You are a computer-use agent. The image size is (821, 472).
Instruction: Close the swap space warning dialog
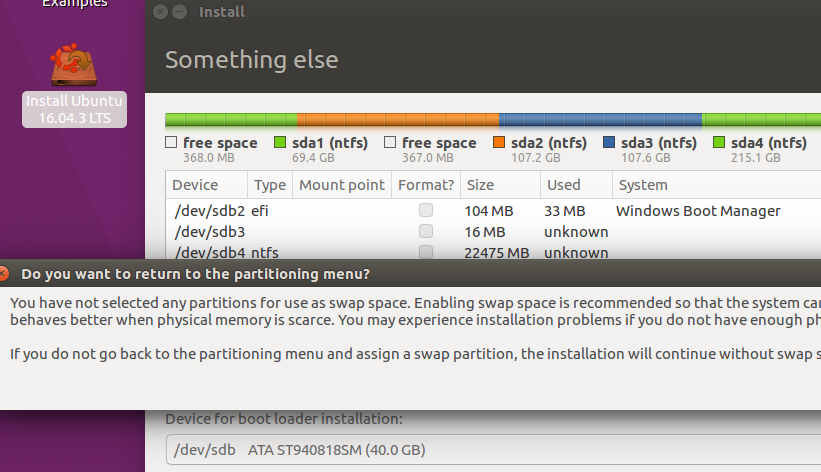(x=3, y=273)
